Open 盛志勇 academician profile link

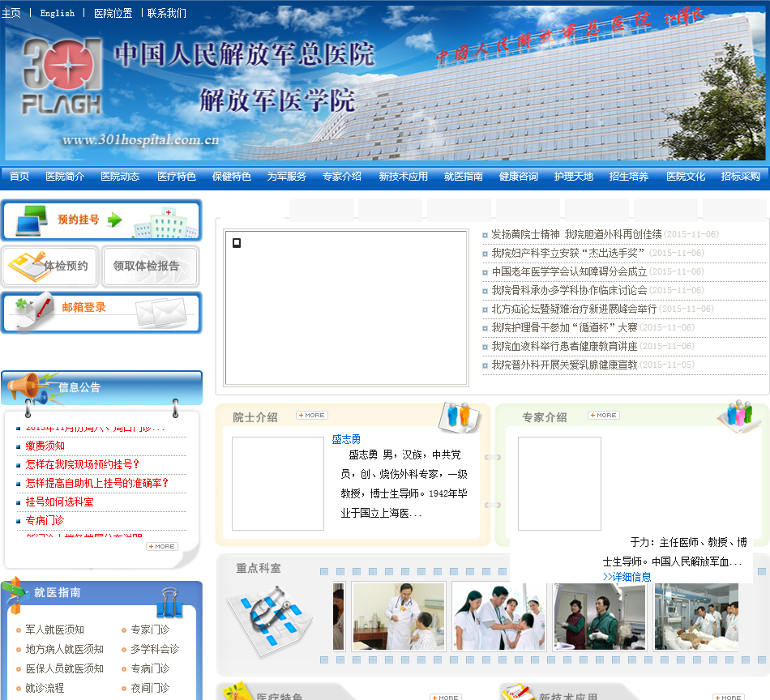pos(346,439)
